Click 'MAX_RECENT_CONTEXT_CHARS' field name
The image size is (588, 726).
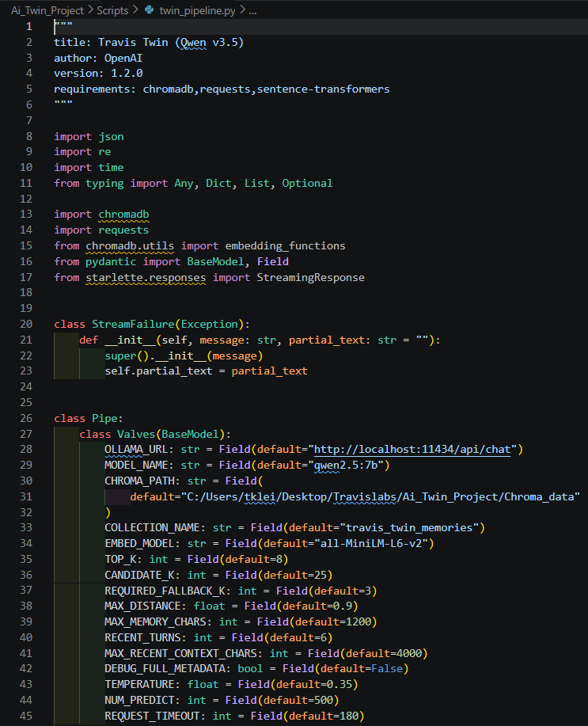pos(180,653)
